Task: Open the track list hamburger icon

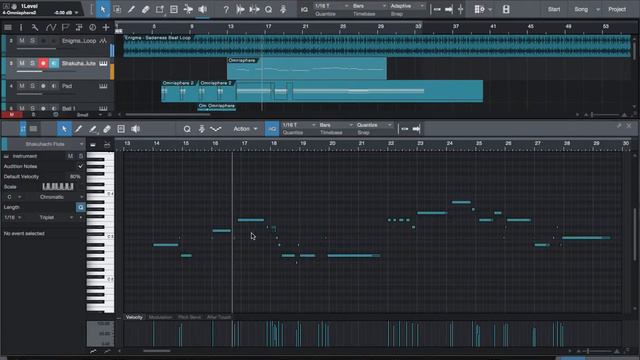Action: (x=8, y=28)
